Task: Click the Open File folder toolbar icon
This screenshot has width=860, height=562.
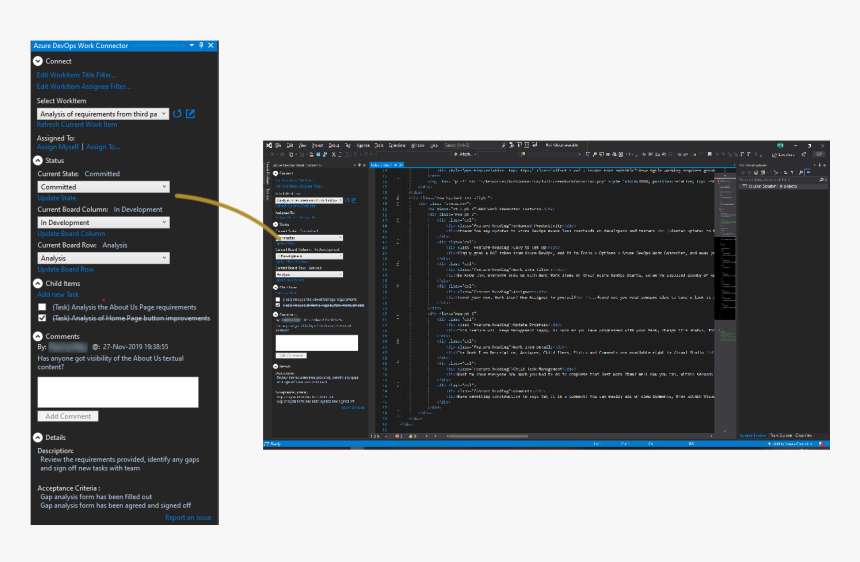Action: [311, 155]
